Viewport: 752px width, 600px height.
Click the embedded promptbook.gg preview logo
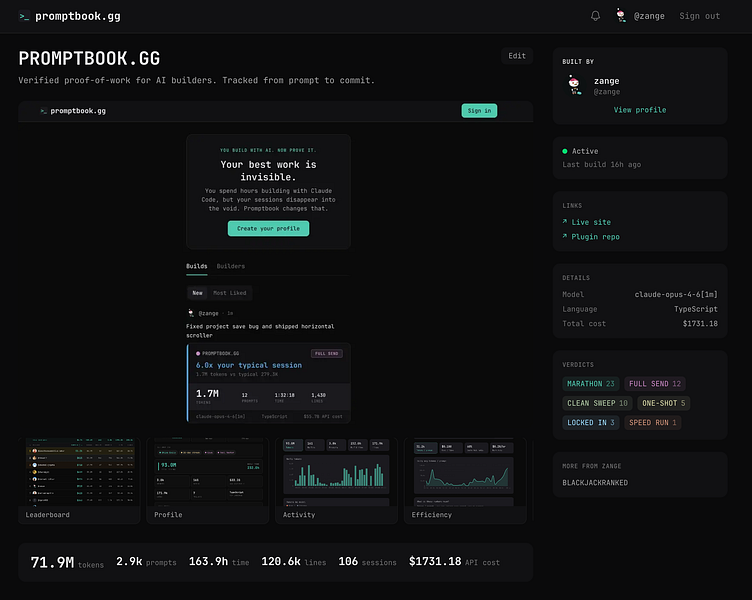[44, 111]
